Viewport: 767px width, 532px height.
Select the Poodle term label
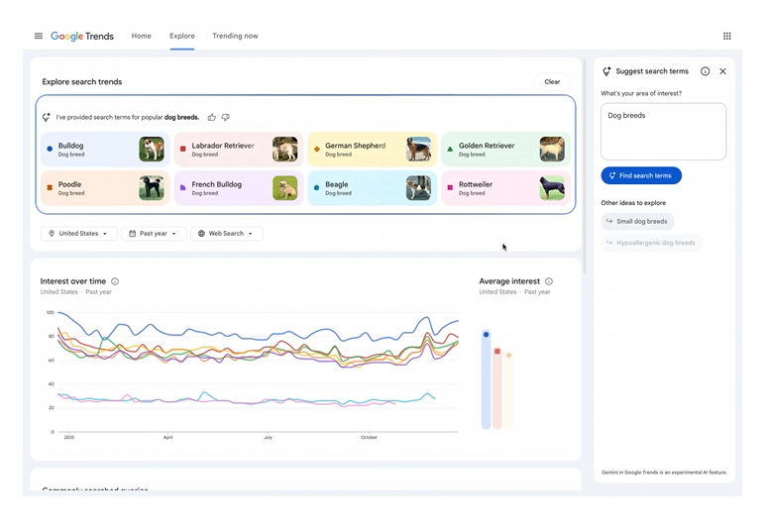(70, 184)
